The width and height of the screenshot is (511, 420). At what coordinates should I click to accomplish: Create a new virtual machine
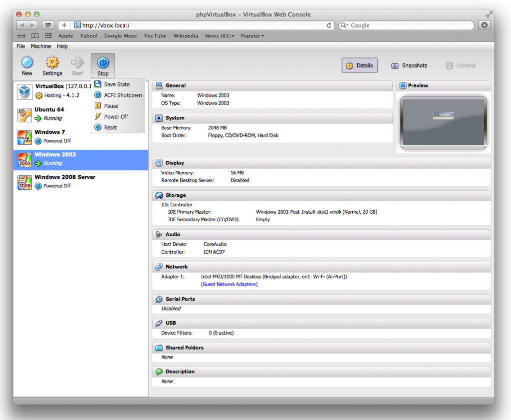(x=27, y=65)
